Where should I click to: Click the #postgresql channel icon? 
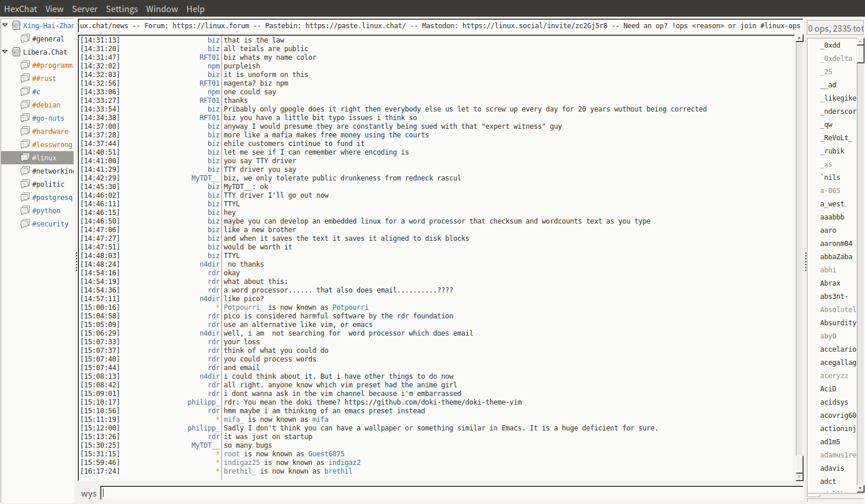[25, 197]
